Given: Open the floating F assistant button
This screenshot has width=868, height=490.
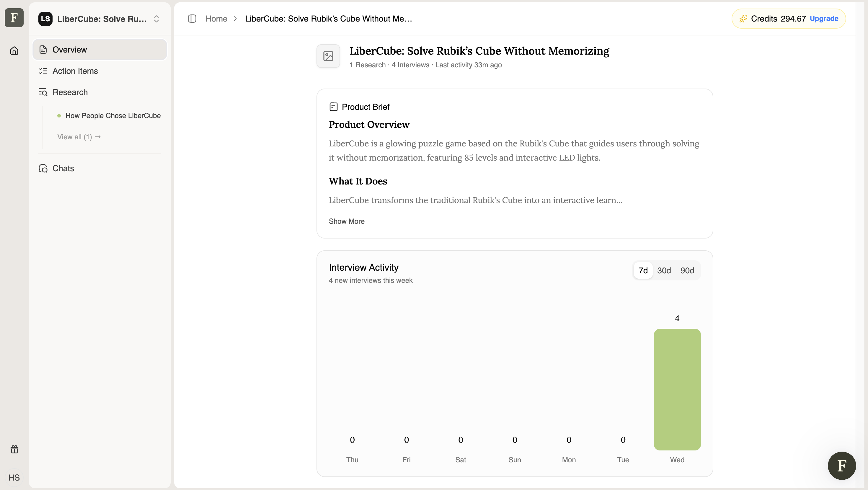Looking at the screenshot, I should [842, 466].
